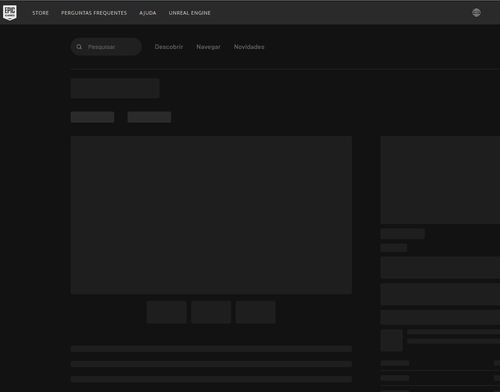Go to UNREAL ENGINE link
Screen dimensions: 500x392
(189, 13)
